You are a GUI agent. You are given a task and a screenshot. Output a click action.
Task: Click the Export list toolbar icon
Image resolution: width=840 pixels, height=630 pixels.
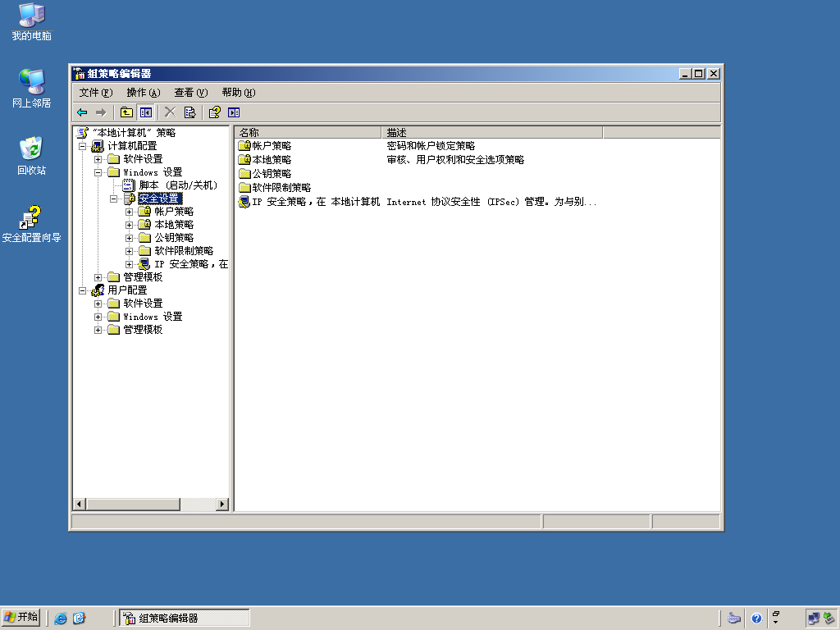pos(189,112)
